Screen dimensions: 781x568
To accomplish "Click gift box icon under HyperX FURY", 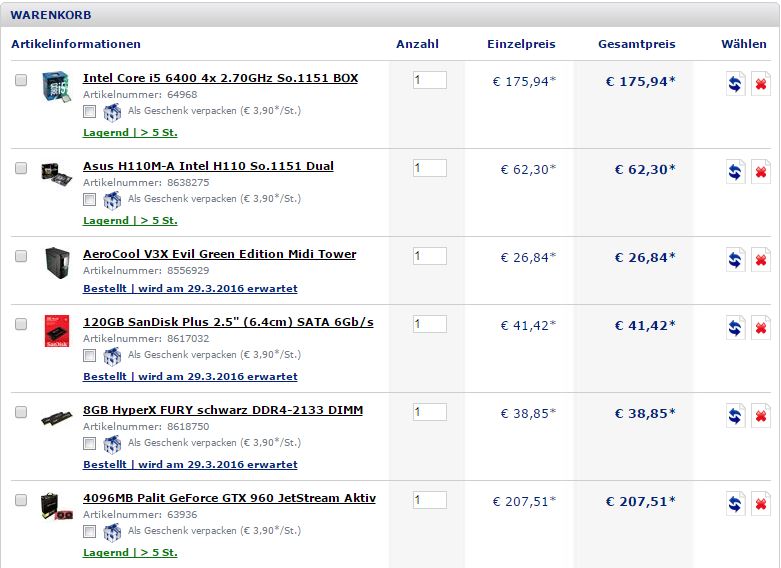I will pos(112,444).
